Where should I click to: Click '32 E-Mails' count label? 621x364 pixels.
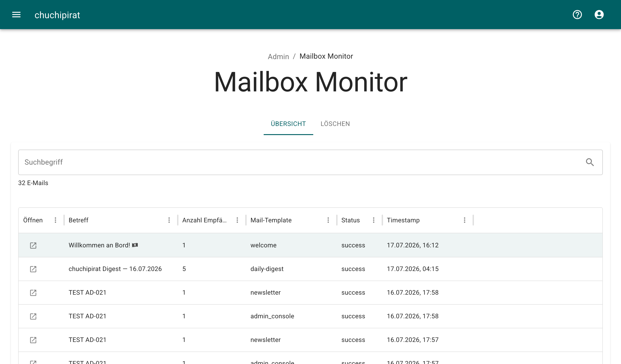click(33, 183)
